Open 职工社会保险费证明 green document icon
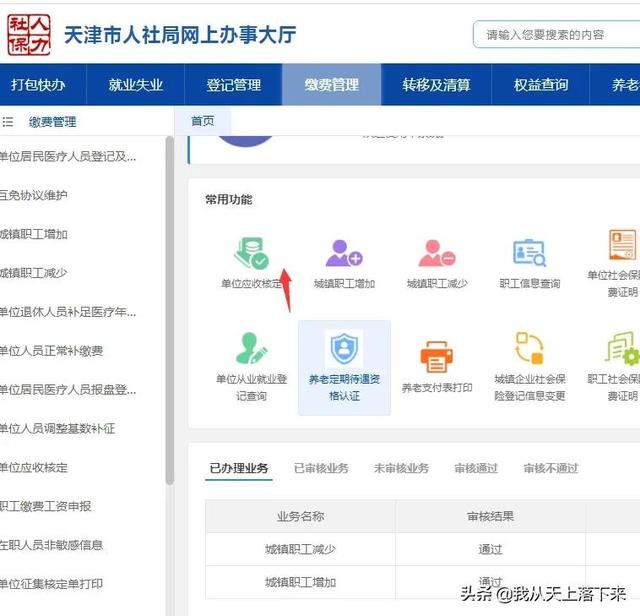Screen dimensions: 640x616 (x=623, y=348)
